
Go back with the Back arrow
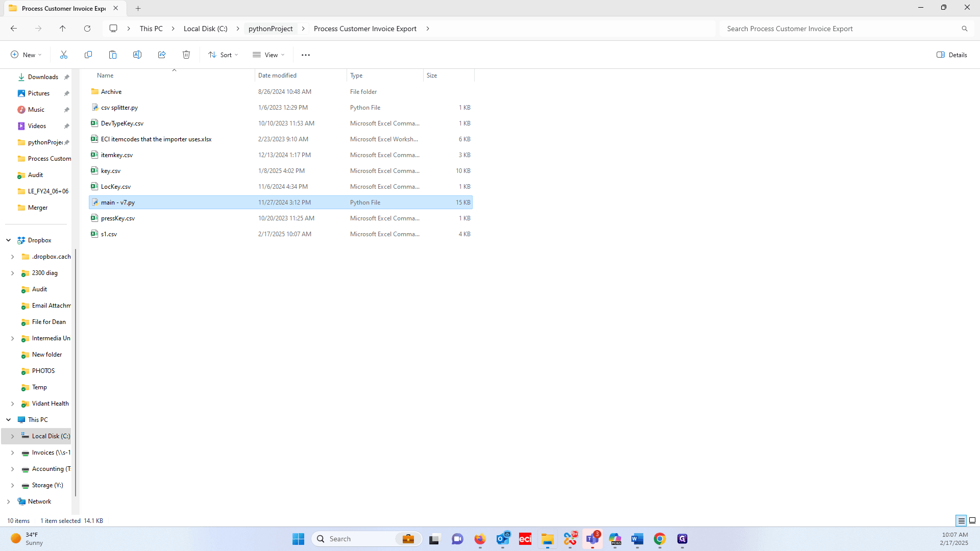[14, 29]
